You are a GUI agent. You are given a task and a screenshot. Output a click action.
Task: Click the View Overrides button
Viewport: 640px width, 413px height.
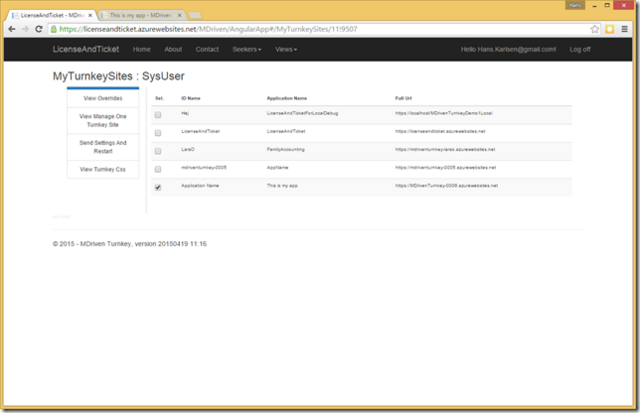click(x=103, y=98)
